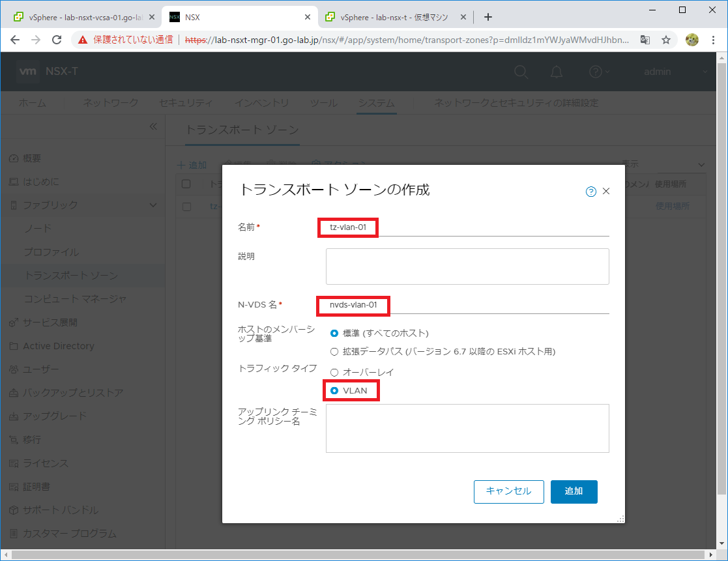Open the notifications bell icon

pos(556,72)
